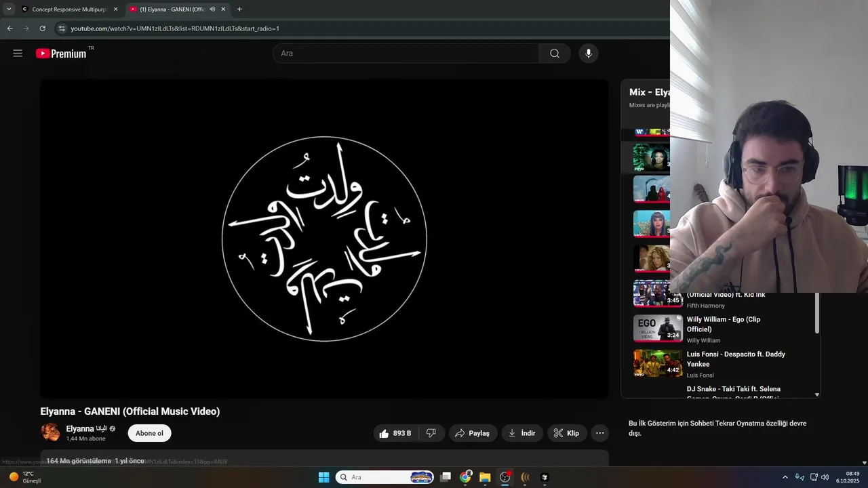
Task: Open clock and date 08:49 panel
Action: 848,477
